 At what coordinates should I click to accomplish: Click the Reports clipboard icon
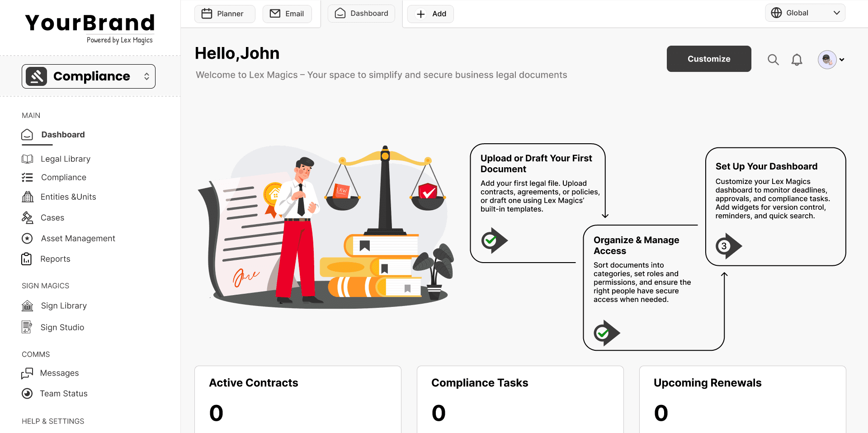tap(27, 259)
